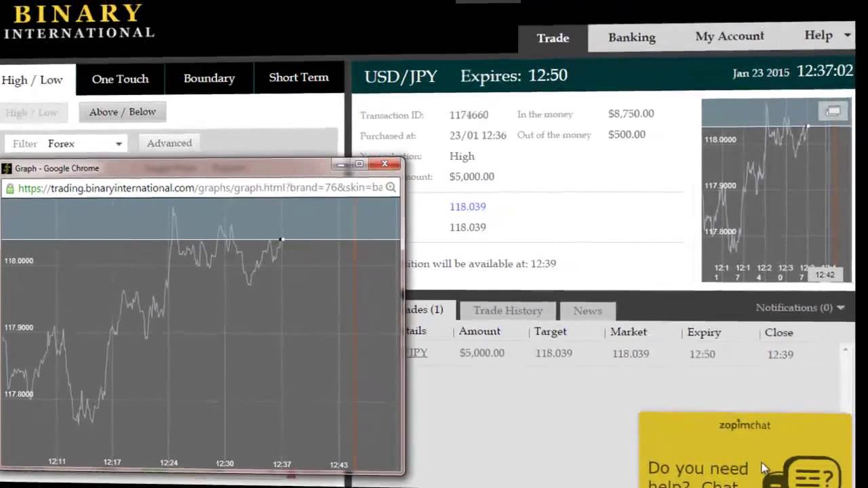868x488 pixels.
Task: Click the current price marker on large graph
Action: [x=281, y=239]
